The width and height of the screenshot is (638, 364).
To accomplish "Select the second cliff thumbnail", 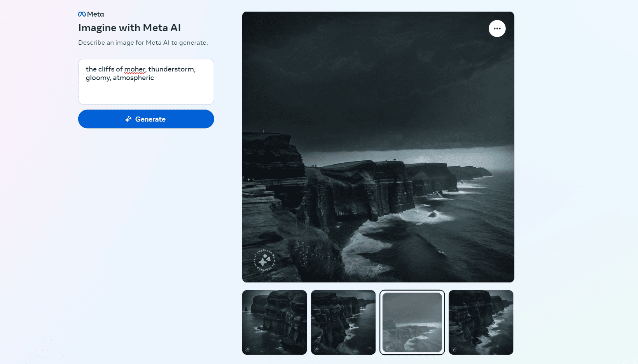I will [343, 322].
